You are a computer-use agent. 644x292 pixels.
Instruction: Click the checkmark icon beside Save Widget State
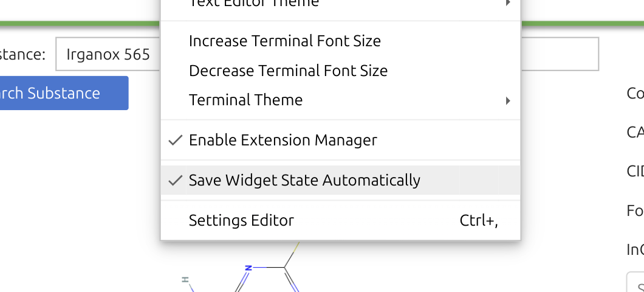(x=176, y=180)
